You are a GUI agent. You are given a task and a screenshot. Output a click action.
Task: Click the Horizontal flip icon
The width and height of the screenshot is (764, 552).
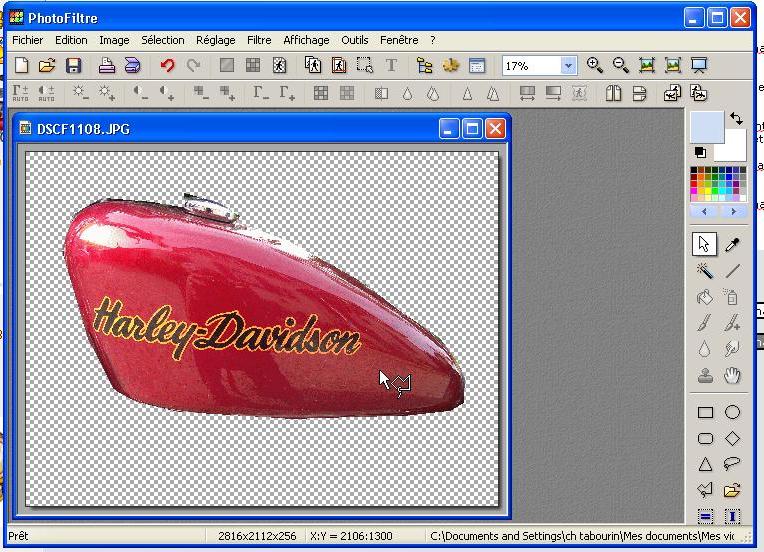(x=613, y=93)
